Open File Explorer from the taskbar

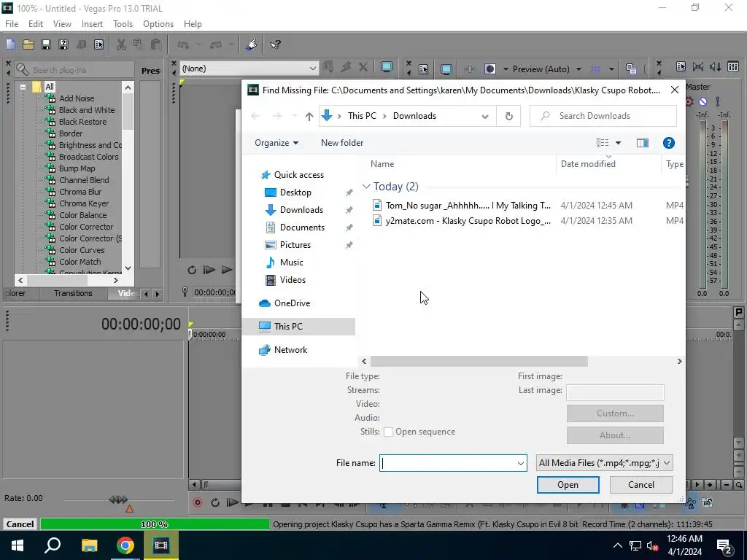89,545
